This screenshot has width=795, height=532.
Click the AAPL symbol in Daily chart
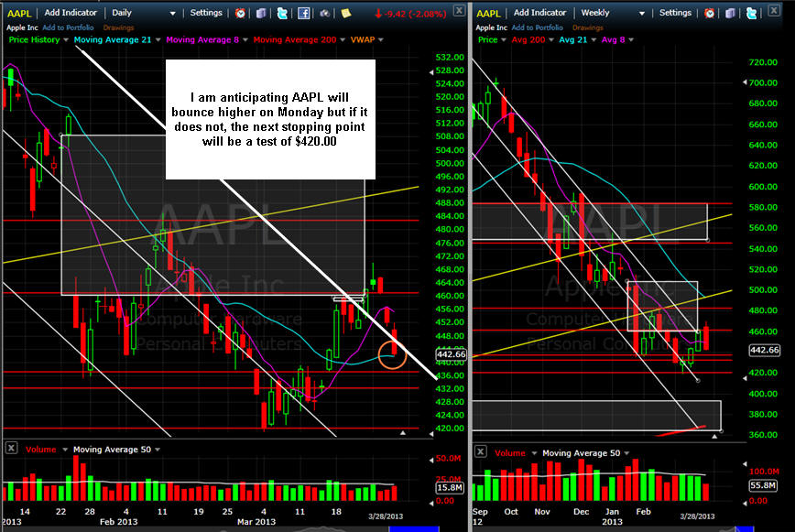click(19, 13)
